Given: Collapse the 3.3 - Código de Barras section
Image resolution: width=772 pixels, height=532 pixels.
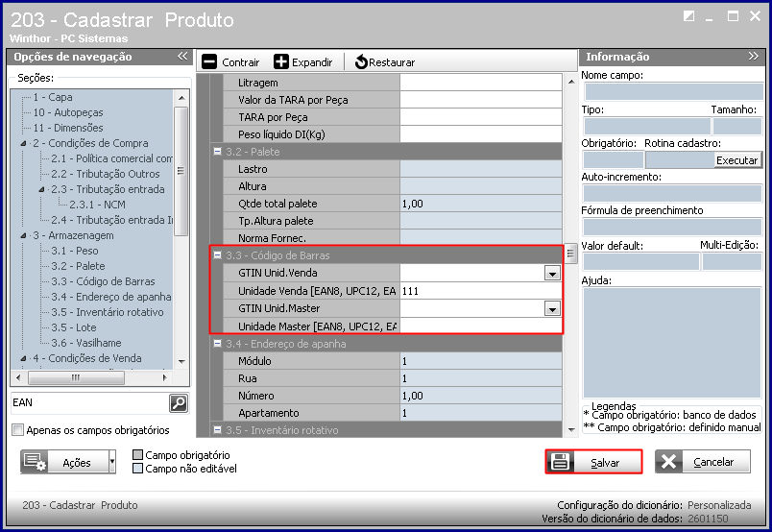Looking at the screenshot, I should [x=217, y=255].
